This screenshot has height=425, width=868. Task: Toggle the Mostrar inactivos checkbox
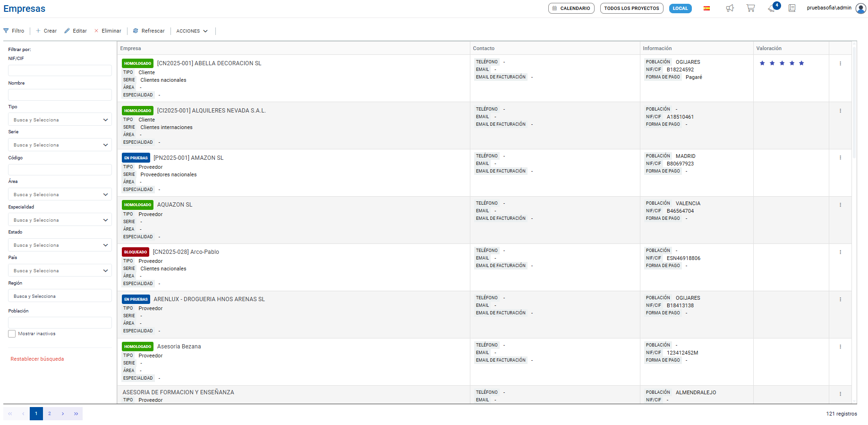pos(12,334)
